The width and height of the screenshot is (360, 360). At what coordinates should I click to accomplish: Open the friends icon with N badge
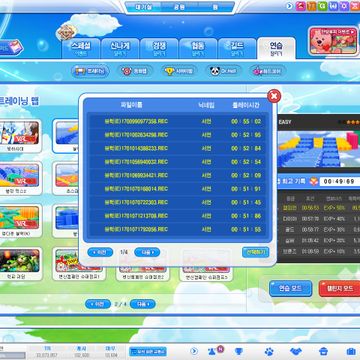(x=212, y=351)
